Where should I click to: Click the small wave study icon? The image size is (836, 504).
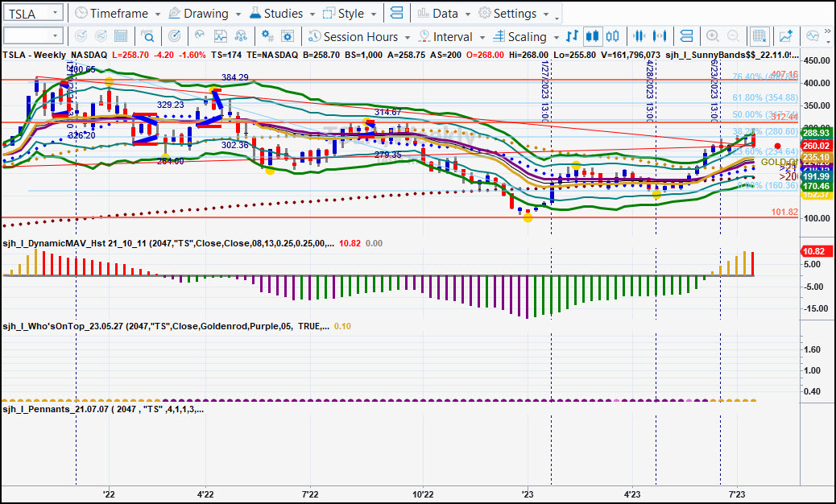point(200,36)
